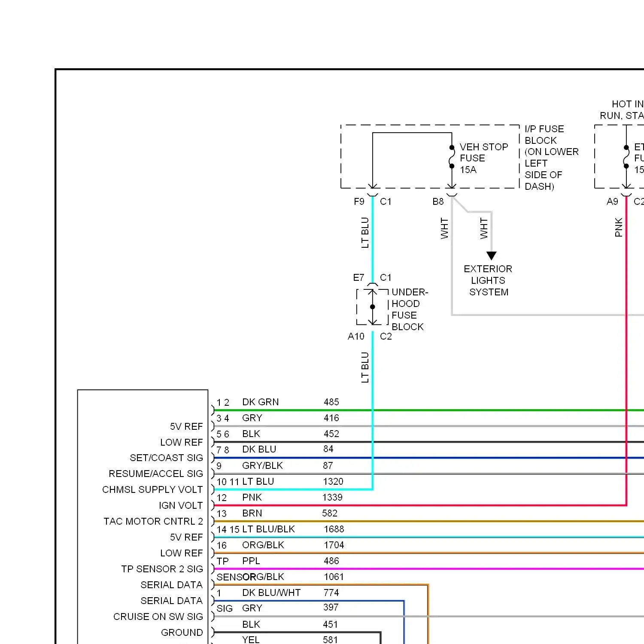This screenshot has width=644, height=644.
Task: Select the A9 connector pin label
Action: coord(612,202)
